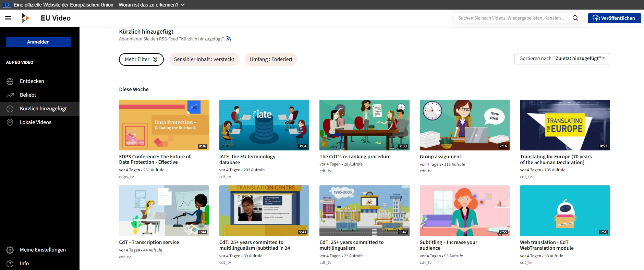Click 'vor 4 Tagen • 58 Aufrufe' text
The width and height of the screenshot is (644, 270).
pyautogui.click(x=542, y=256)
